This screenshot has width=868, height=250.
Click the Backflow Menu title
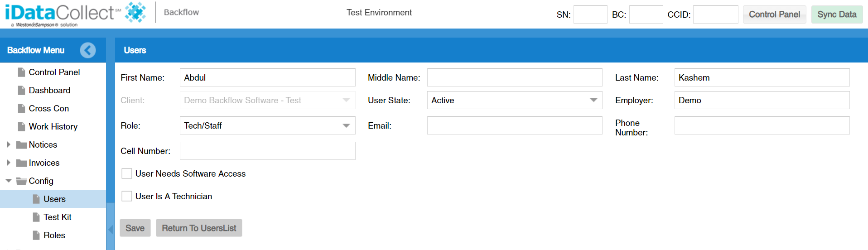tap(36, 50)
